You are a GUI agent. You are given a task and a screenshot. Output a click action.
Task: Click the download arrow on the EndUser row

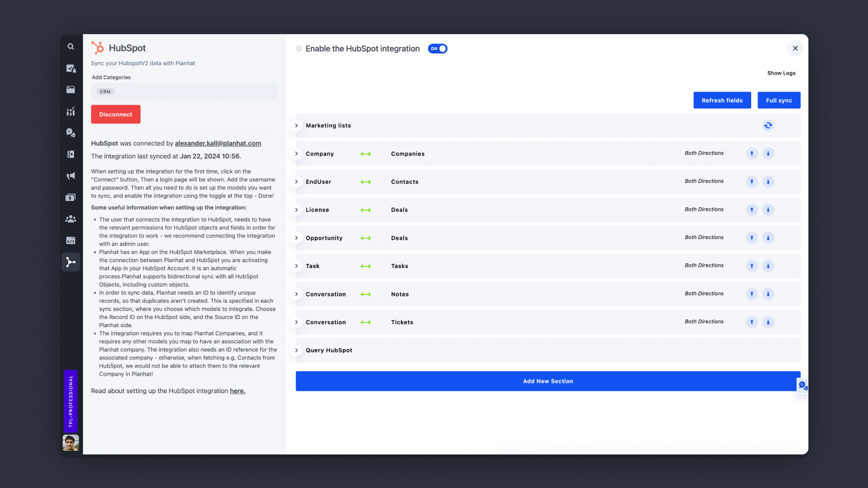click(x=768, y=181)
